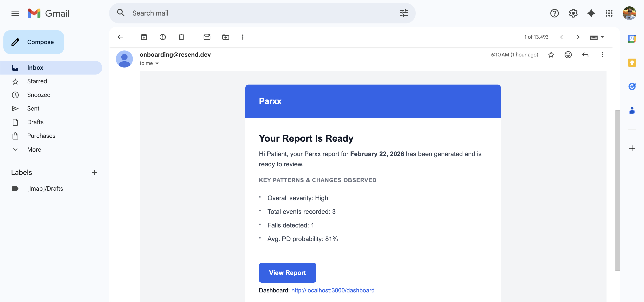Viewport: 644px width, 302px height.
Task: Delete the email using trash icon
Action: (x=181, y=37)
